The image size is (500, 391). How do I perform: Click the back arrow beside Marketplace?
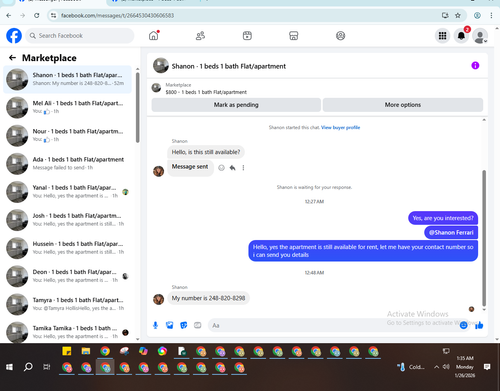(x=12, y=58)
